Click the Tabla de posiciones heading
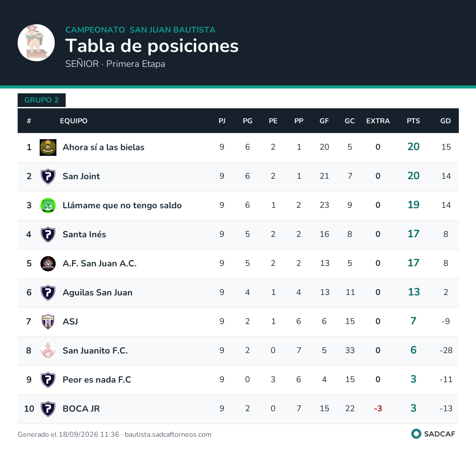Viewport: 476px width, 457px height. coord(152,46)
